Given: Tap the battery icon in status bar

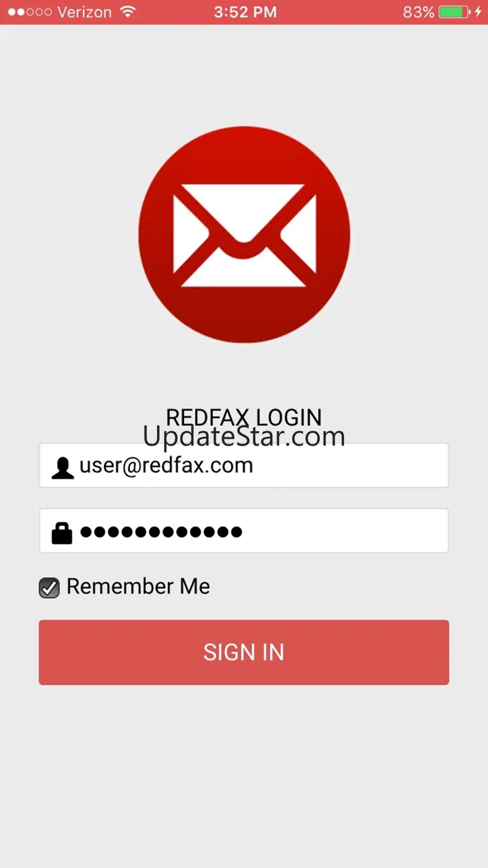Looking at the screenshot, I should (x=454, y=12).
